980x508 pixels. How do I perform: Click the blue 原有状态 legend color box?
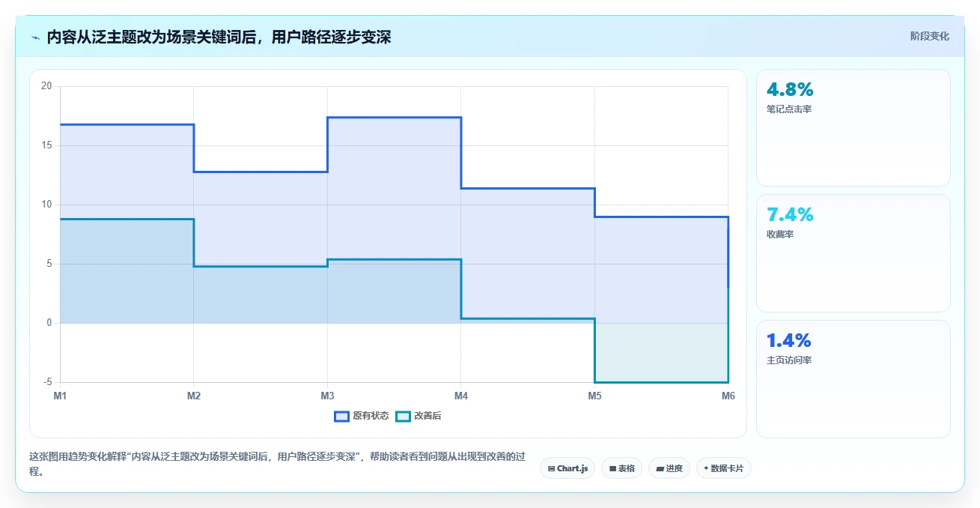click(342, 416)
